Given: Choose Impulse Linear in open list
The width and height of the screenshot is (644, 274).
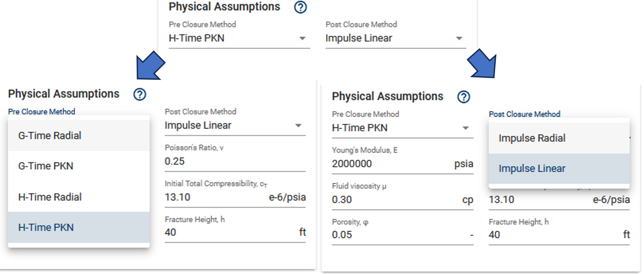Looking at the screenshot, I should point(559,168).
